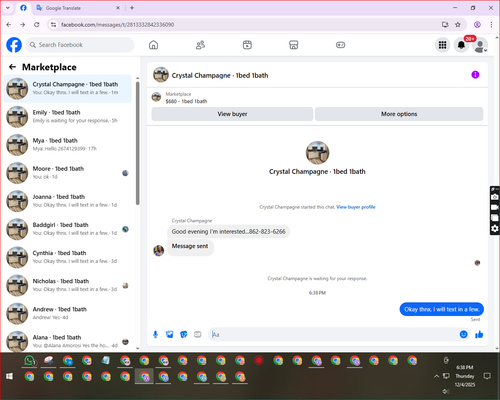Open the Mya 1bed 1bath conversation
Image resolution: width=500 pixels, height=400 pixels.
pyautogui.click(x=68, y=145)
